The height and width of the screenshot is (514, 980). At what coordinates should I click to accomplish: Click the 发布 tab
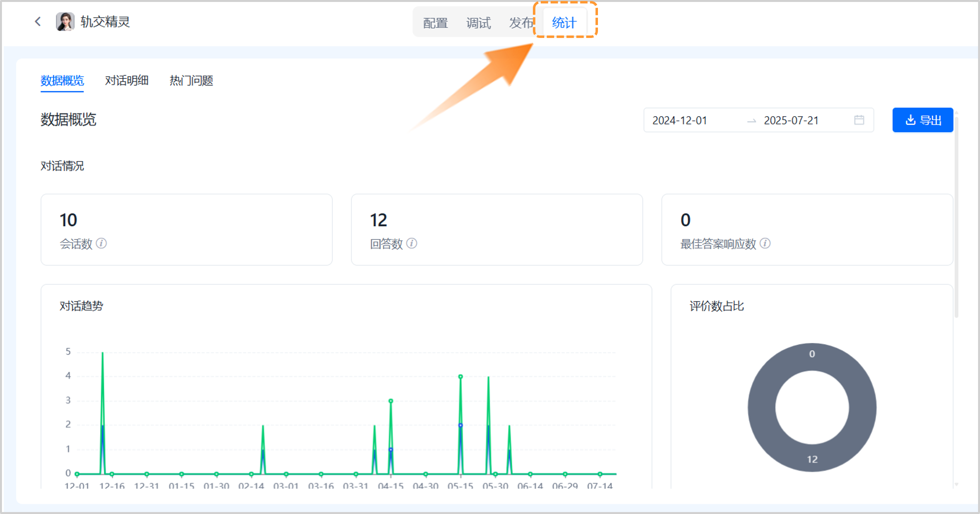tap(521, 23)
